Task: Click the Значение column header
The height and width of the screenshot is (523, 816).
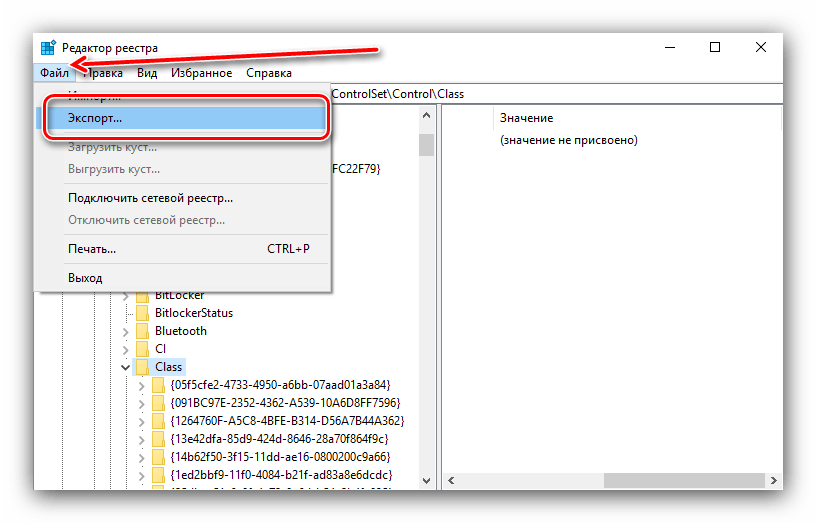Action: [x=526, y=118]
